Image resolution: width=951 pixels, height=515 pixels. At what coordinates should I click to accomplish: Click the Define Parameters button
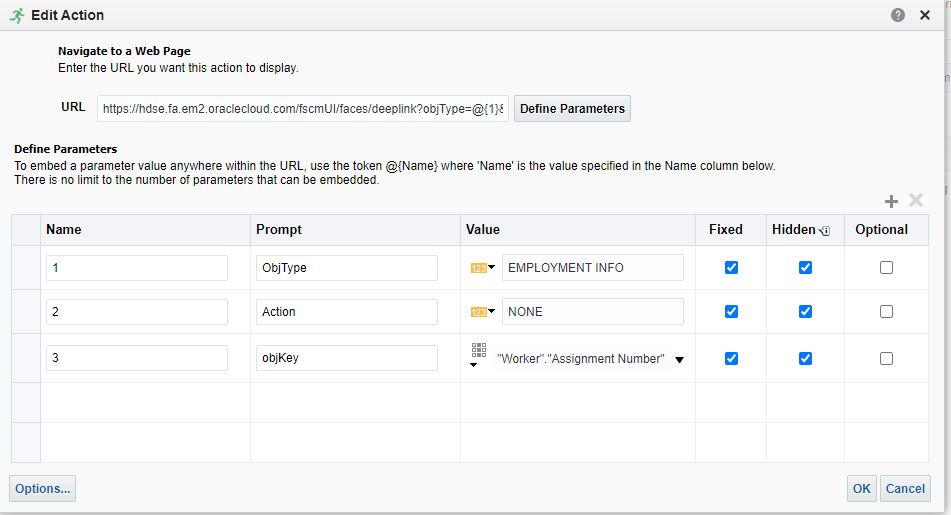pyautogui.click(x=573, y=109)
